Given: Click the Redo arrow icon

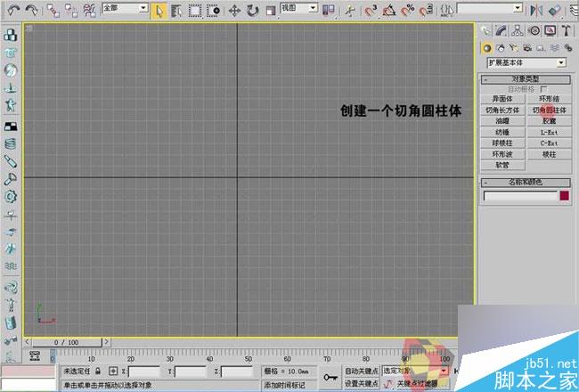Looking at the screenshot, I should 32,11.
